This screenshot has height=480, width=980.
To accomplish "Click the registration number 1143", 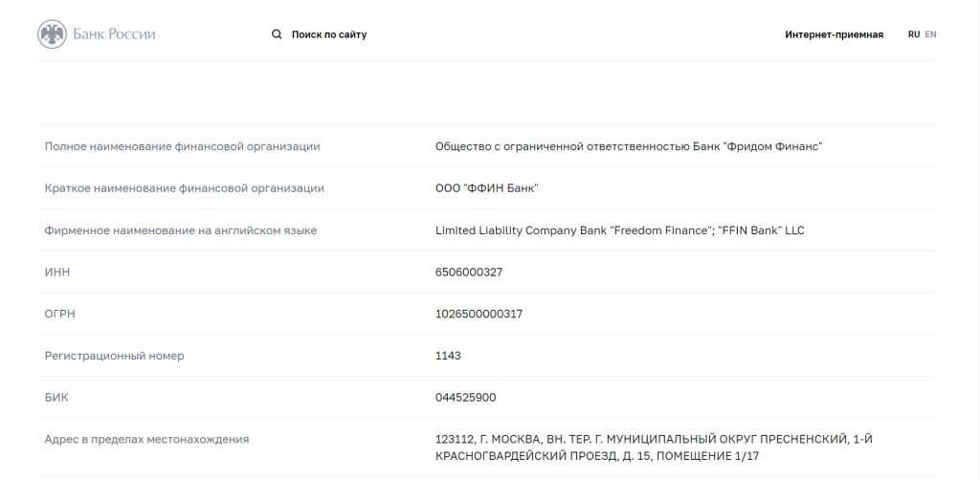I will (448, 356).
